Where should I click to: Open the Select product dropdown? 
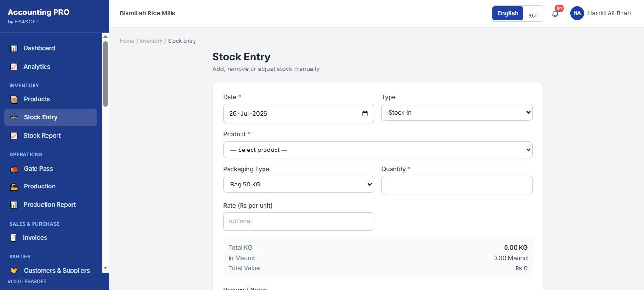coord(378,150)
